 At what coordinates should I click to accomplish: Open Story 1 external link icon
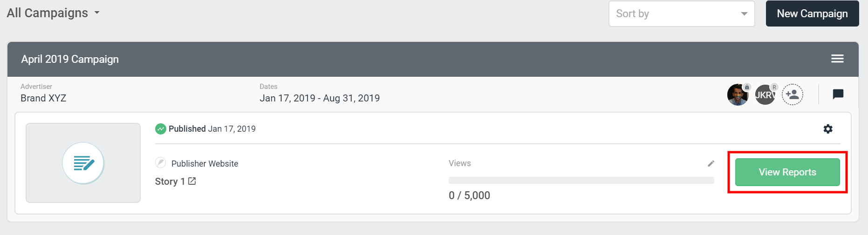click(x=192, y=181)
